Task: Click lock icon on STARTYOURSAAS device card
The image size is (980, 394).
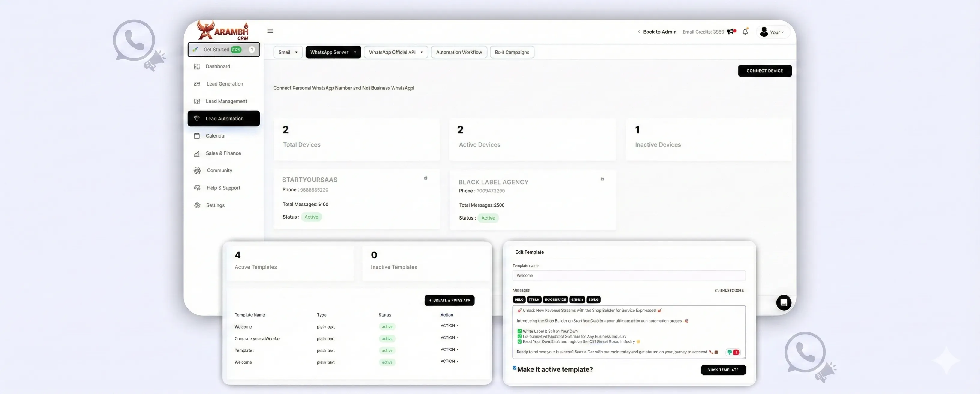Action: tap(426, 178)
